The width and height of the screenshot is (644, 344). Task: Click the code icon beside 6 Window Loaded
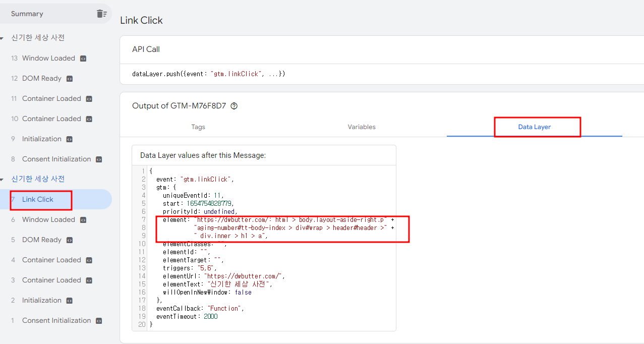coord(83,220)
